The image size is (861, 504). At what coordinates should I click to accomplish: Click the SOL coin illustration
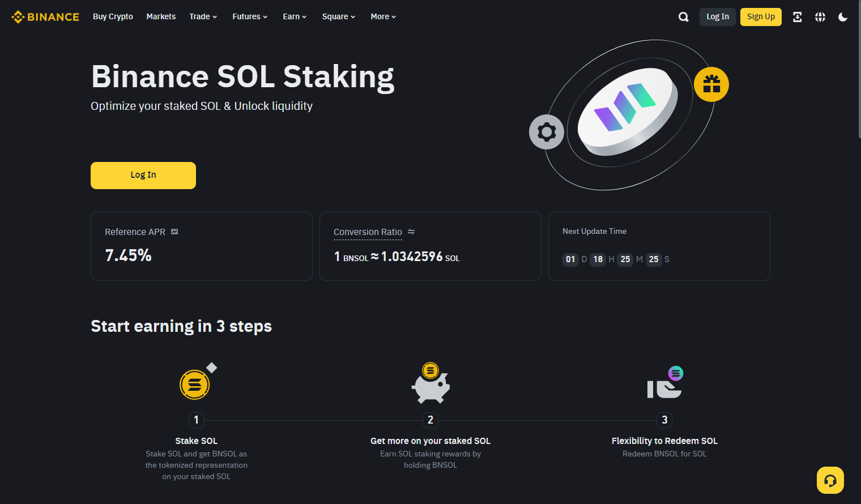click(x=628, y=112)
